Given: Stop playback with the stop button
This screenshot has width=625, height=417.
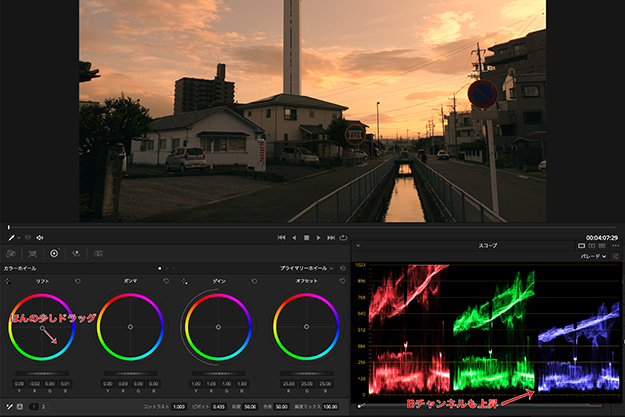Looking at the screenshot, I should coord(306,238).
